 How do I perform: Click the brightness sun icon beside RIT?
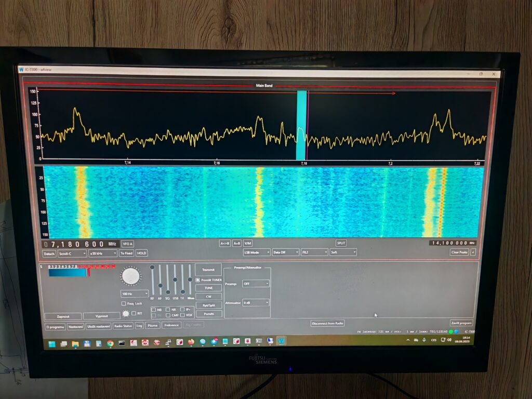pyautogui.click(x=125, y=313)
